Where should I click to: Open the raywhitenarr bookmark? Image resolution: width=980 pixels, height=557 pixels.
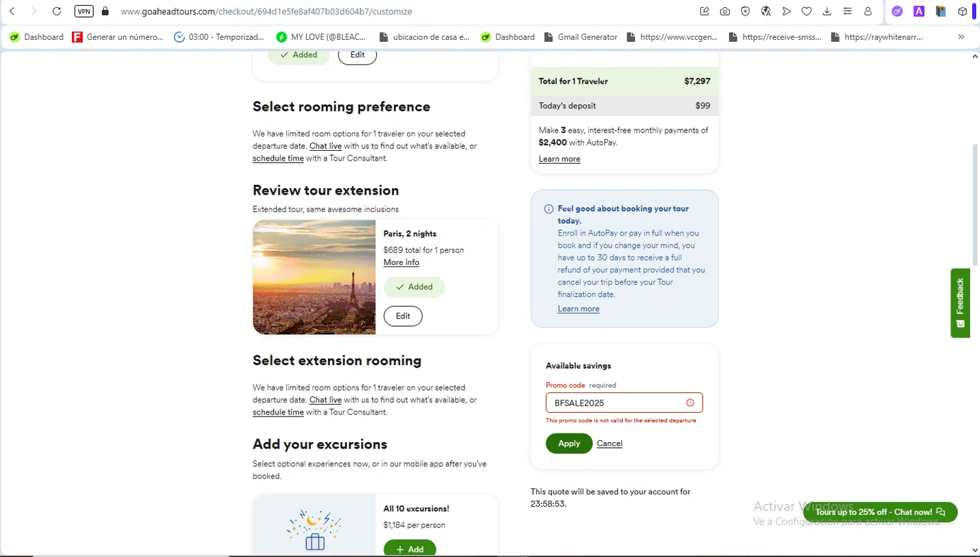876,37
